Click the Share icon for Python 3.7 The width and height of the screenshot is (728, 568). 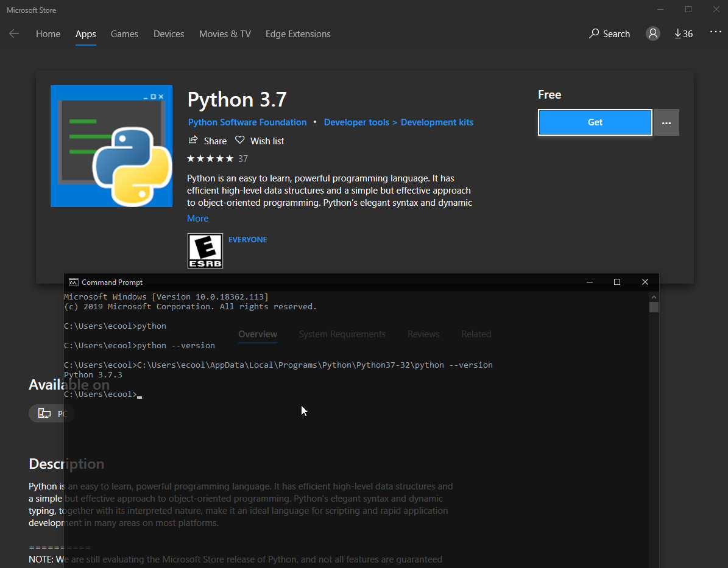[x=194, y=141]
